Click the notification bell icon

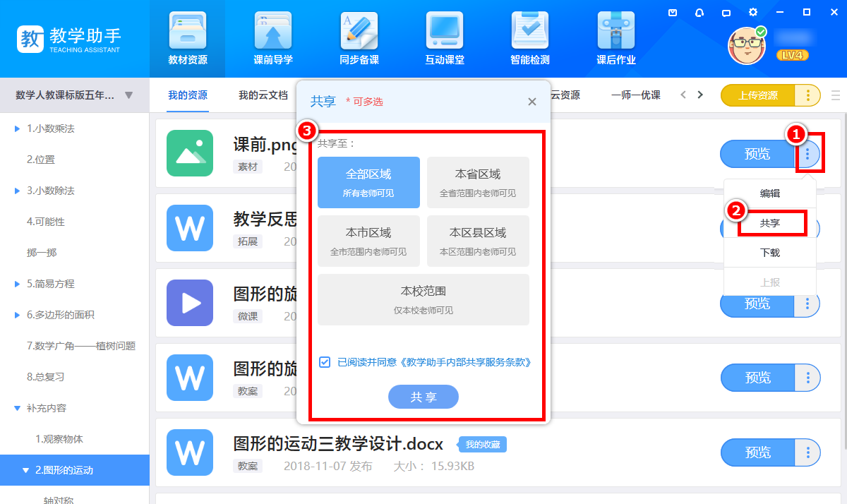699,12
